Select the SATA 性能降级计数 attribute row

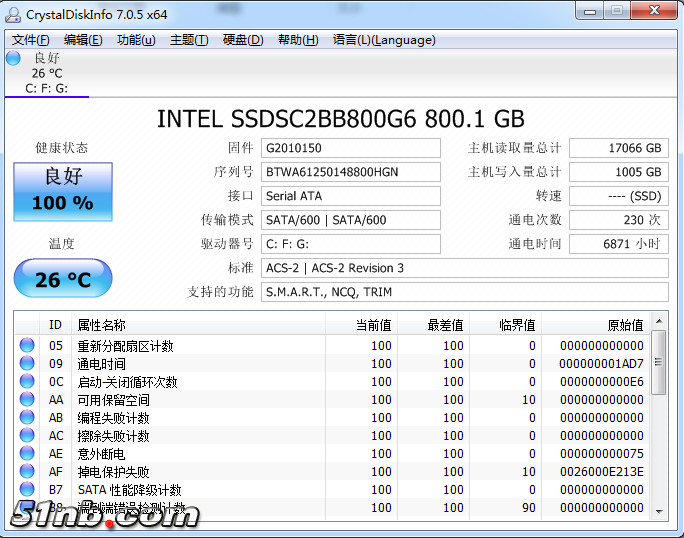tap(332, 489)
